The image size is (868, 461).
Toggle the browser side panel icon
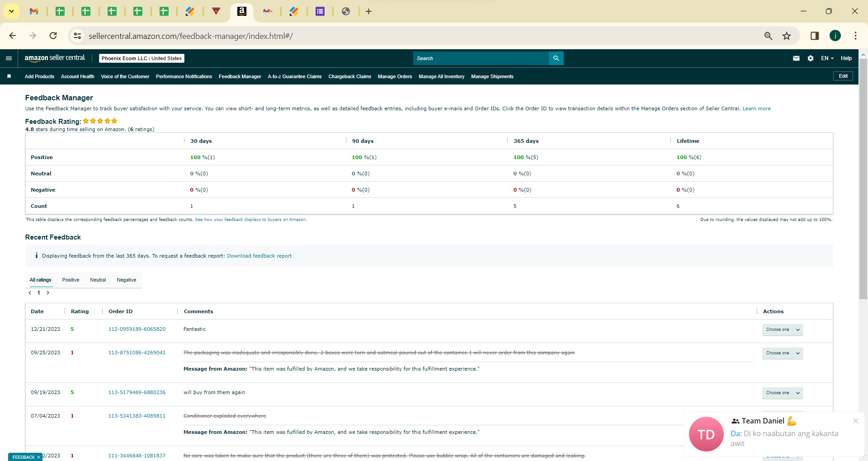[815, 36]
